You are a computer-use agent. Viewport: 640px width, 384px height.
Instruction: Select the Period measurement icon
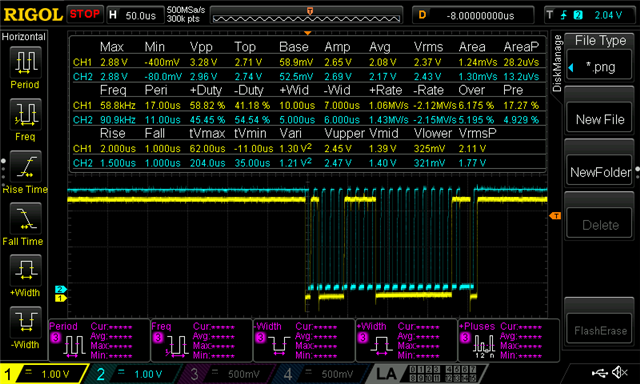tap(25, 63)
